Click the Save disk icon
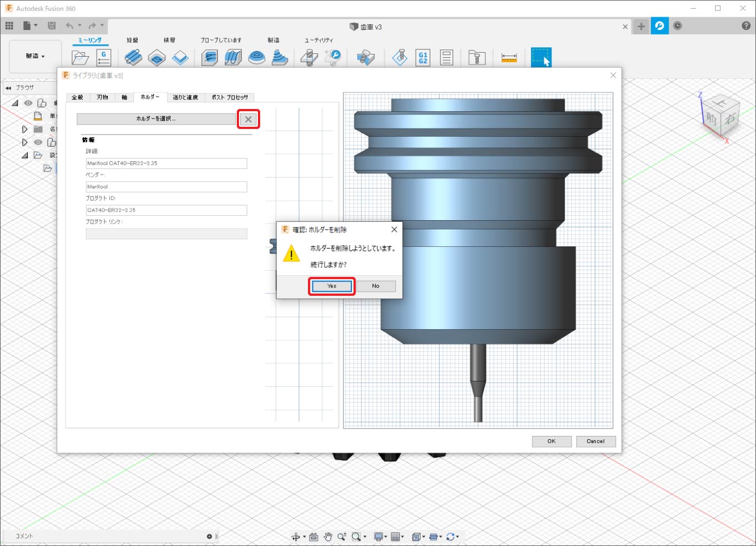This screenshot has width=756, height=546. point(52,26)
